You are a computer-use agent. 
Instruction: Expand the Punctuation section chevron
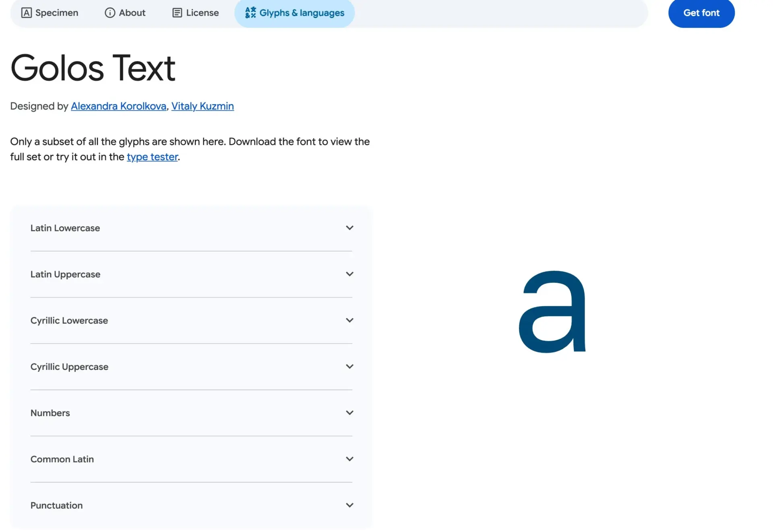(349, 505)
